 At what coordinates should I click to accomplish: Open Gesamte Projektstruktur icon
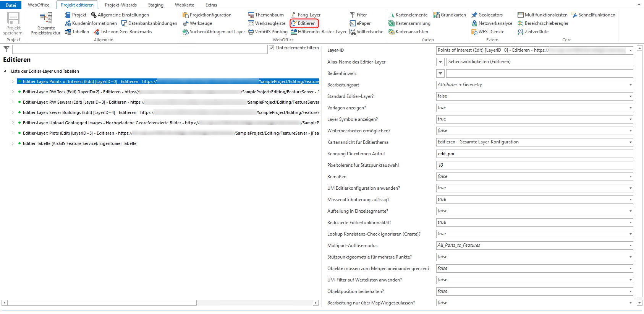(x=46, y=18)
